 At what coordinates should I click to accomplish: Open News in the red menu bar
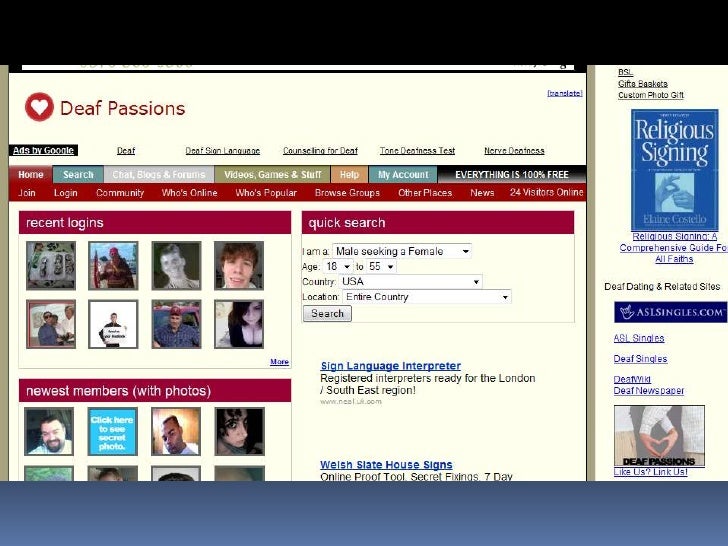[482, 193]
